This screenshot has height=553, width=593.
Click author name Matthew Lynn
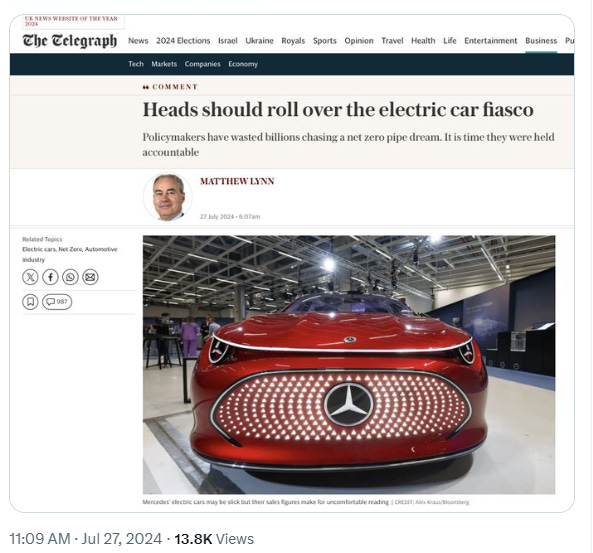(237, 181)
